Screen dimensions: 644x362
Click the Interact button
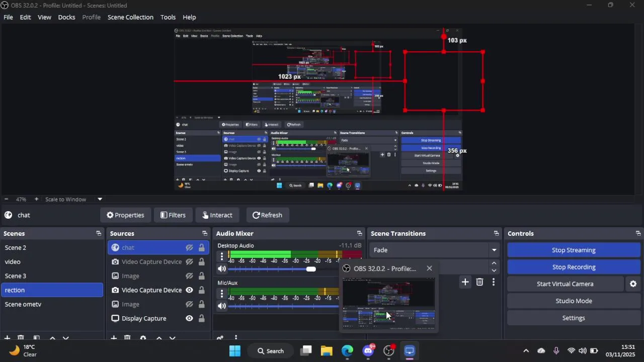(217, 215)
